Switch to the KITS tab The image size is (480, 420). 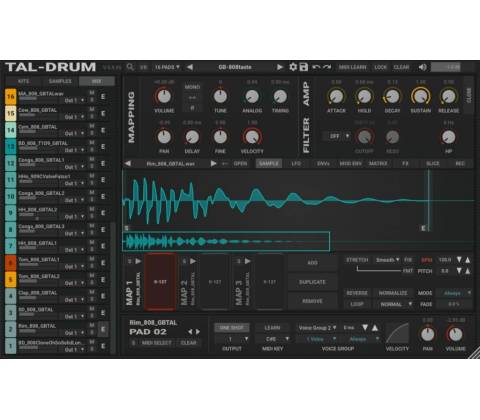pos(23,81)
